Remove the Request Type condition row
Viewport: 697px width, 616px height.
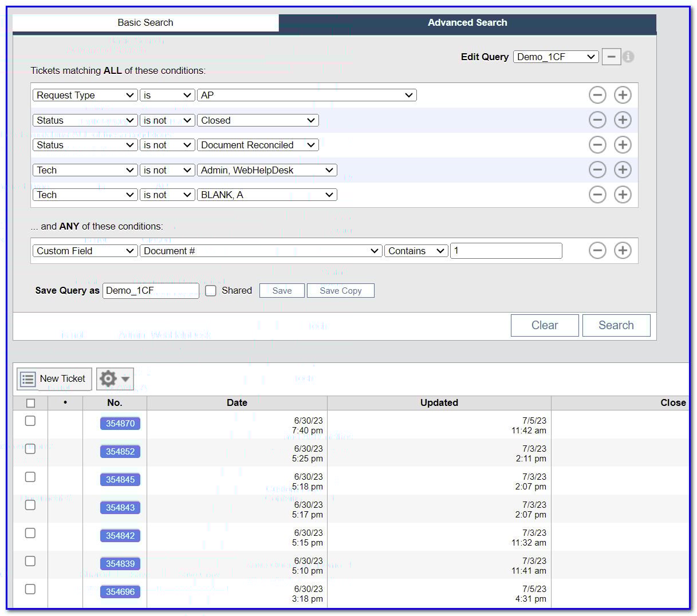597,95
